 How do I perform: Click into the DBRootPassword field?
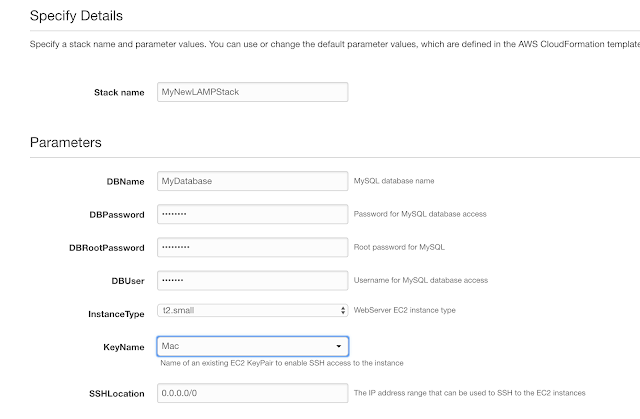252,247
